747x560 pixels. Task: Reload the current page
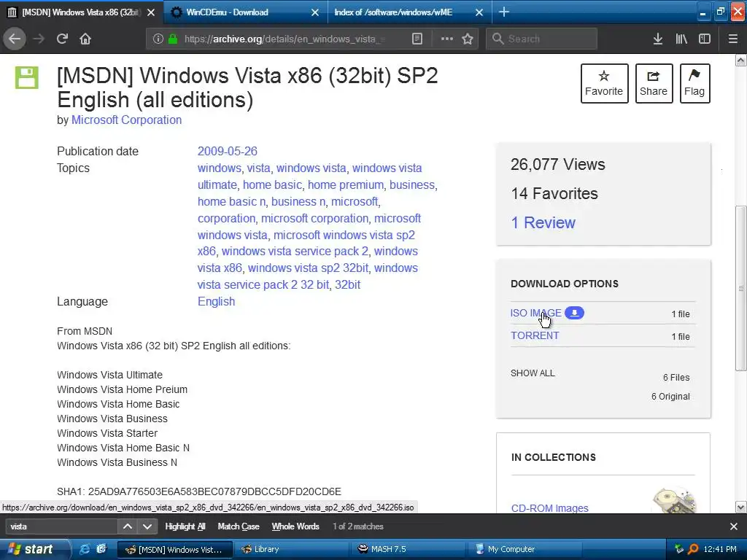point(62,39)
